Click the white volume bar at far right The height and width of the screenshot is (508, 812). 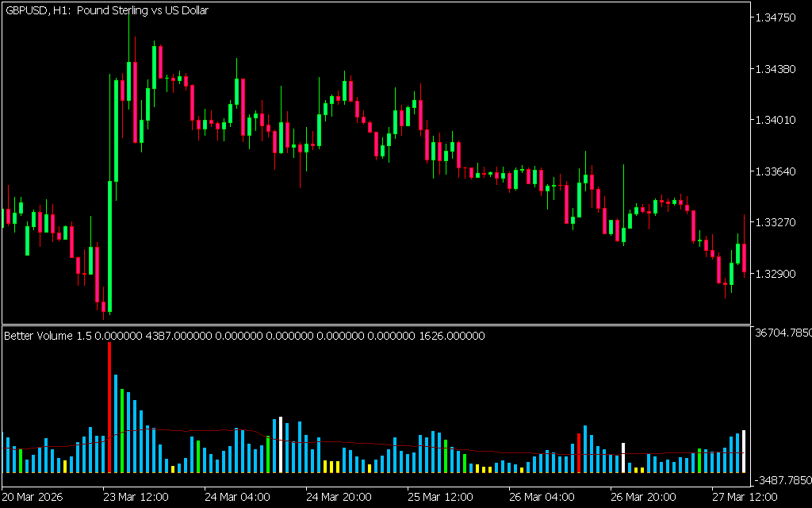click(x=744, y=452)
